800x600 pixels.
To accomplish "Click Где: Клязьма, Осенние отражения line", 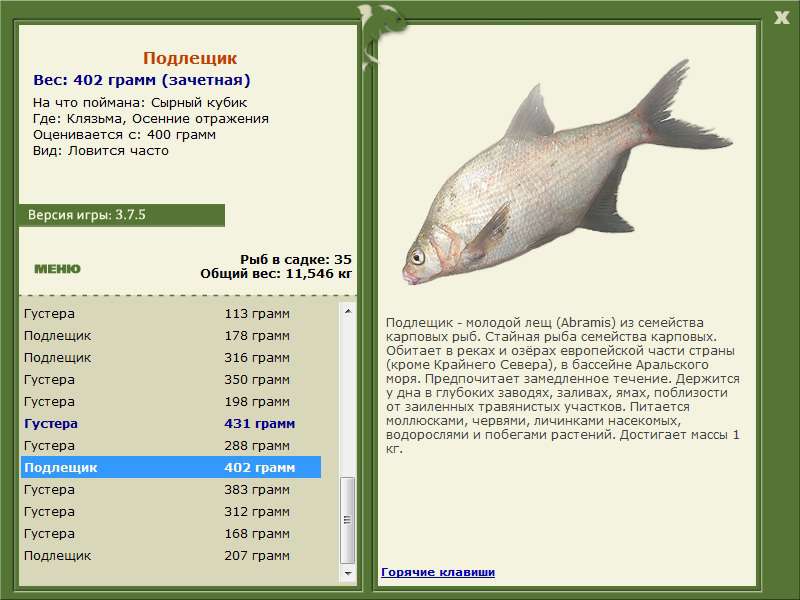I will [151, 118].
